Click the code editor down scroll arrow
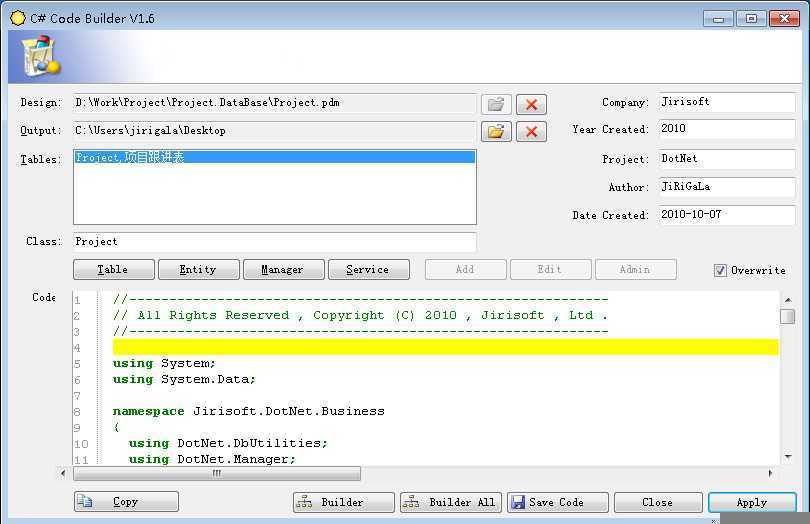 point(788,457)
